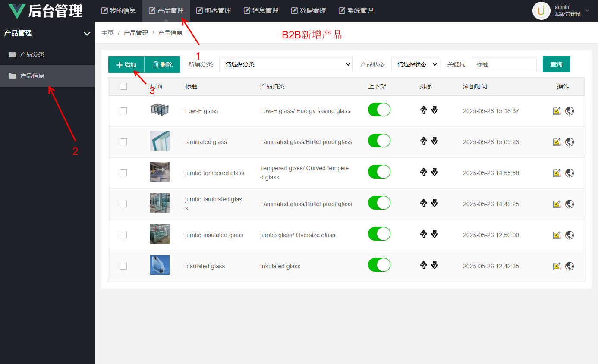The width and height of the screenshot is (598, 364).
Task: Open 博客管理 in top navigation
Action: (214, 11)
